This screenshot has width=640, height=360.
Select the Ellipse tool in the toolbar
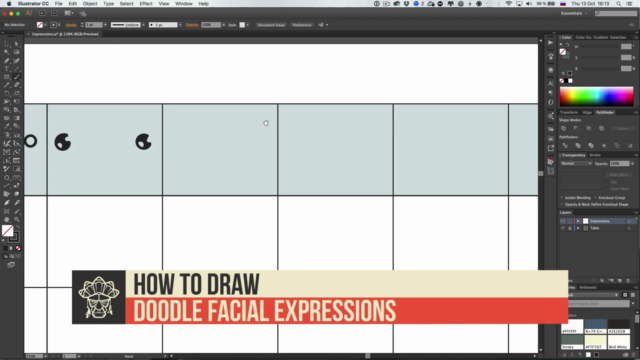coord(7,178)
